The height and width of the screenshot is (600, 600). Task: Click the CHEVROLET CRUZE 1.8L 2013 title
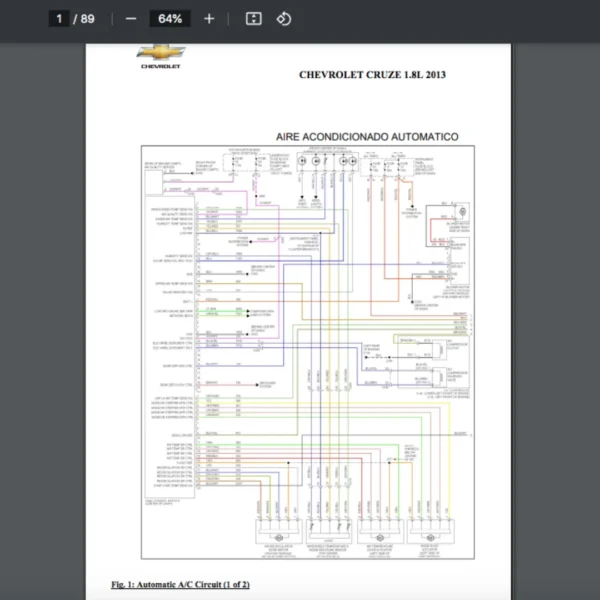373,75
